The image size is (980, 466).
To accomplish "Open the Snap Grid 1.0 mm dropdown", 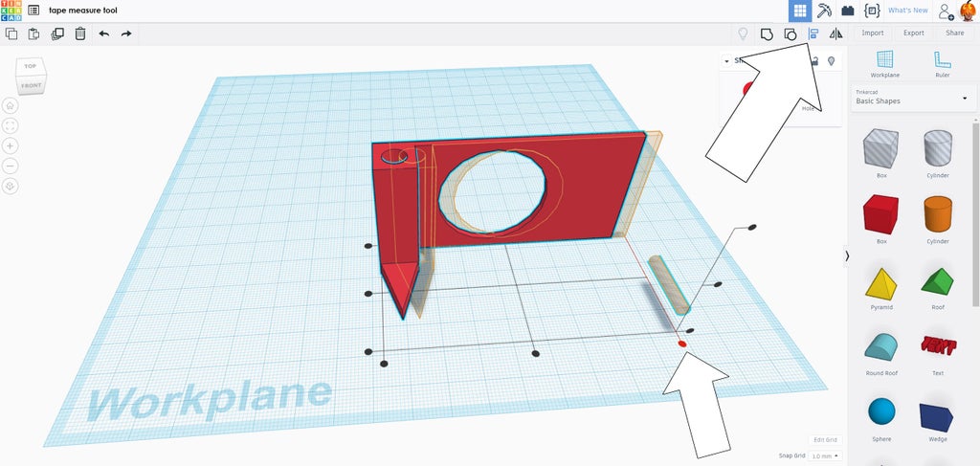I will pyautogui.click(x=825, y=456).
